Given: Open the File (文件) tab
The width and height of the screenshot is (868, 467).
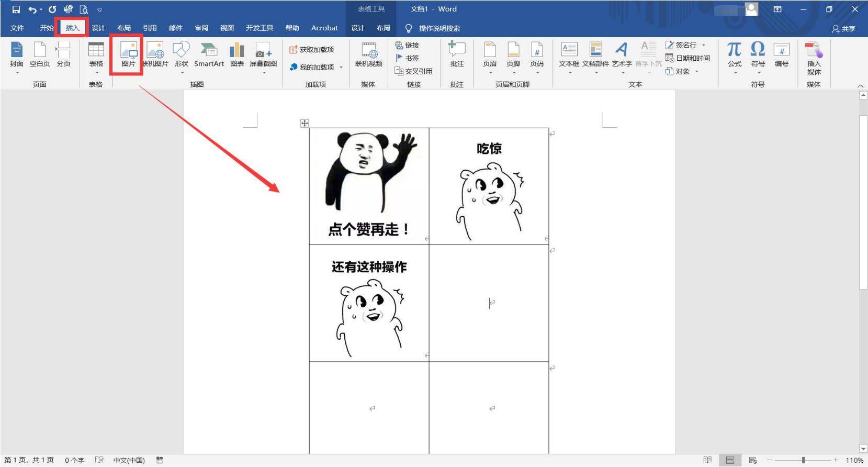Looking at the screenshot, I should click(x=17, y=28).
